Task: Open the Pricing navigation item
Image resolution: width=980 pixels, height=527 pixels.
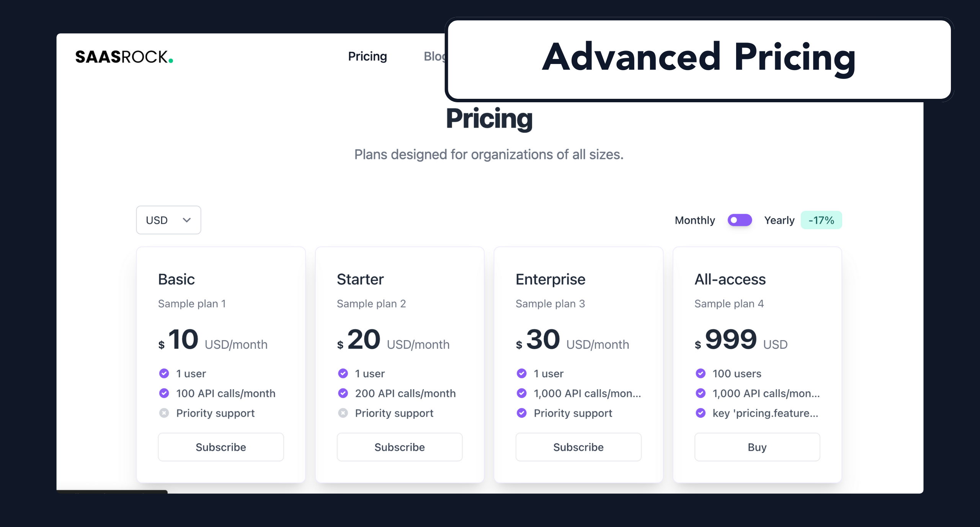Action: (367, 56)
